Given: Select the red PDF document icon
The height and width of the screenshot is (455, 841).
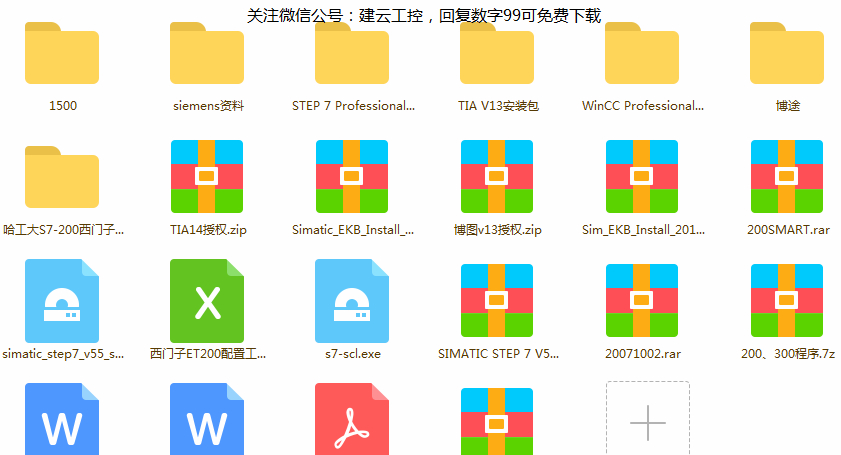Looking at the screenshot, I should tap(352, 419).
